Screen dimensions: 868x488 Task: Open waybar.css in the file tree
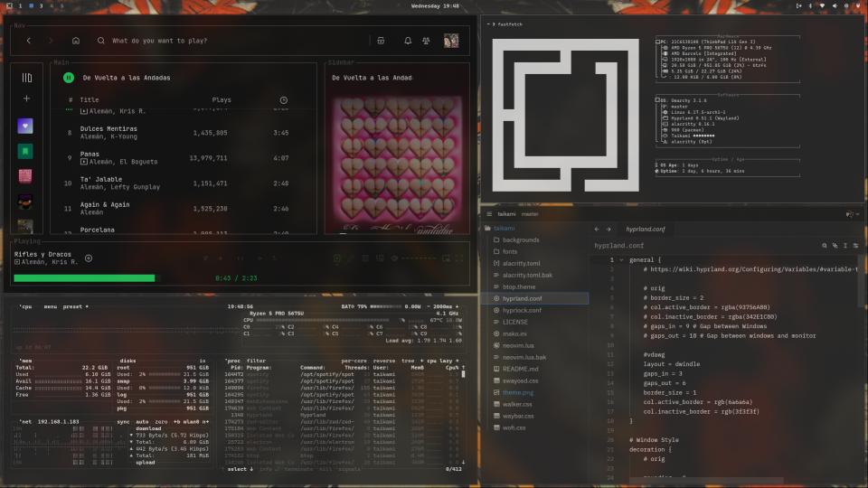(x=518, y=416)
